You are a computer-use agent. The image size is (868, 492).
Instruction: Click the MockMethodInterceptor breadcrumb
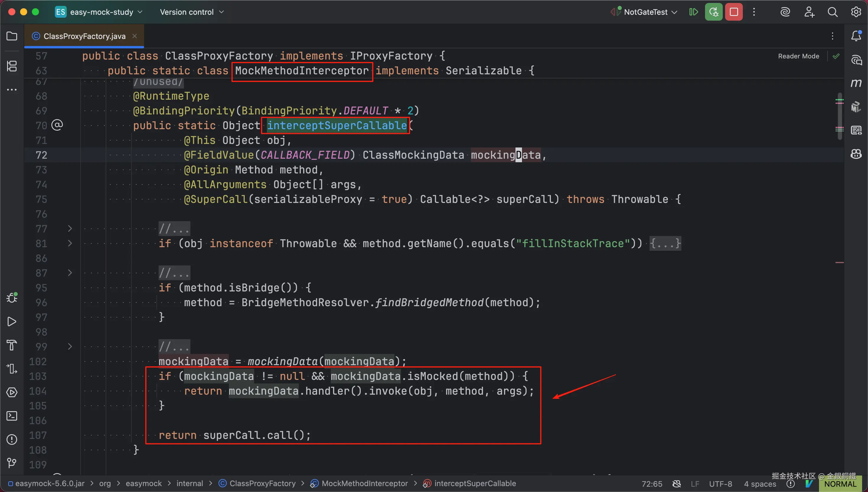[x=364, y=483]
